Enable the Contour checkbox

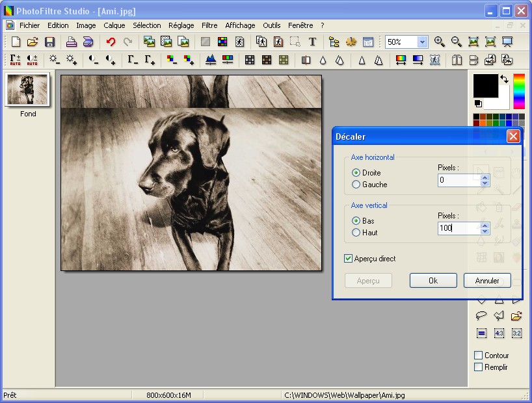click(x=478, y=356)
